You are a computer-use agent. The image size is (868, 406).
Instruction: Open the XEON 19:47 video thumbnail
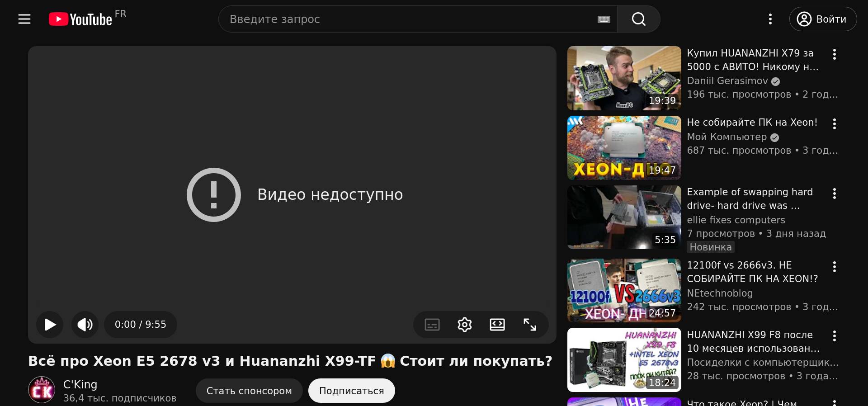point(624,148)
